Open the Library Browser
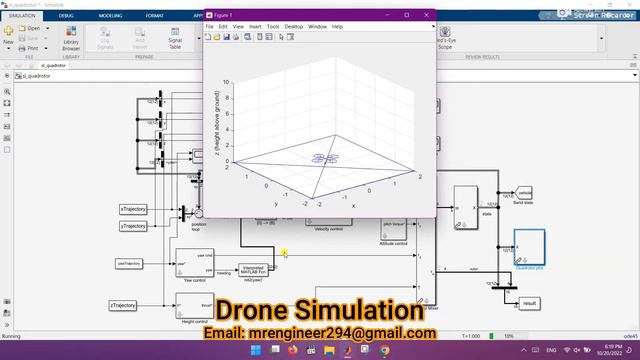 [x=71, y=38]
